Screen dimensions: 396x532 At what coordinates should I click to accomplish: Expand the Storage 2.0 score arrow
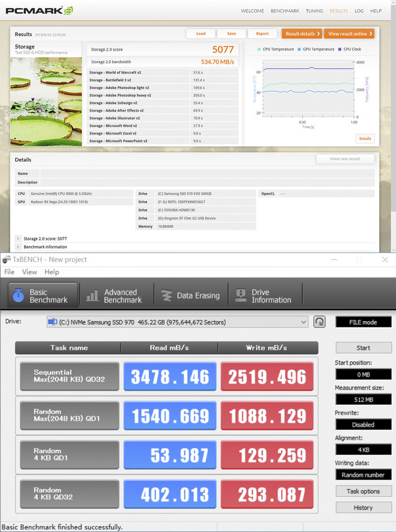(19, 239)
